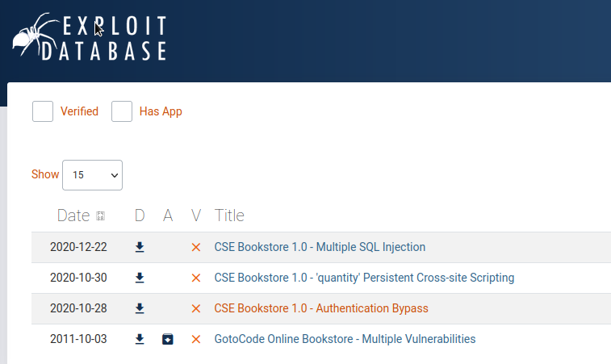
Task: Click the Show label text
Action: coord(45,174)
